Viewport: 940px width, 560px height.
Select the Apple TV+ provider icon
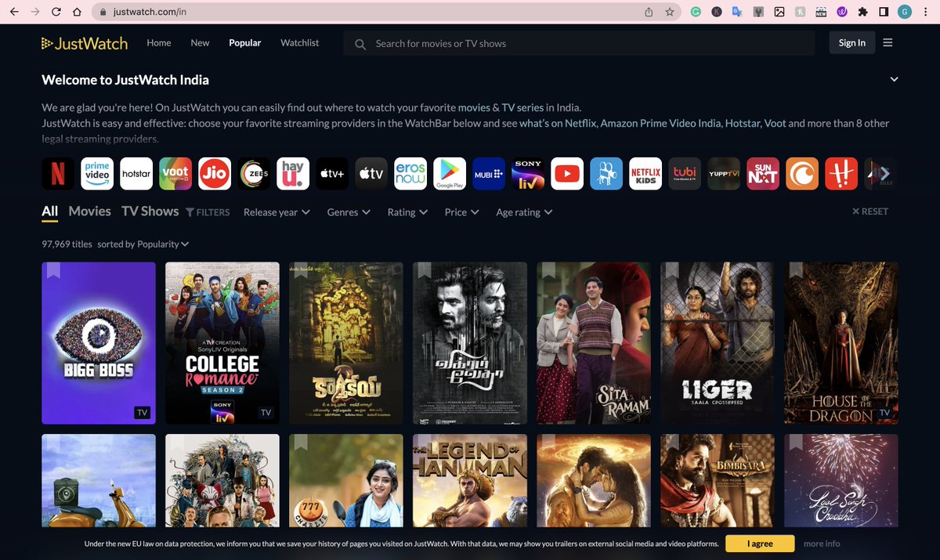332,174
